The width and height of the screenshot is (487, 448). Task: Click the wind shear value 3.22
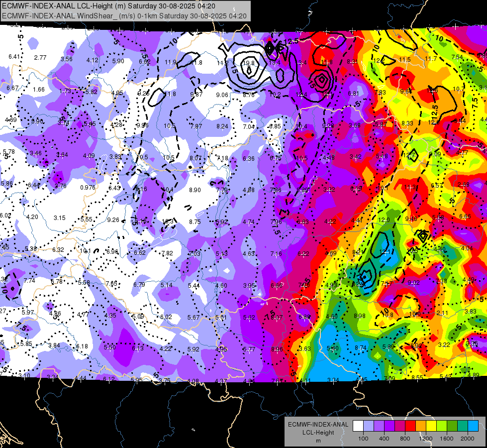pyautogui.click(x=444, y=344)
